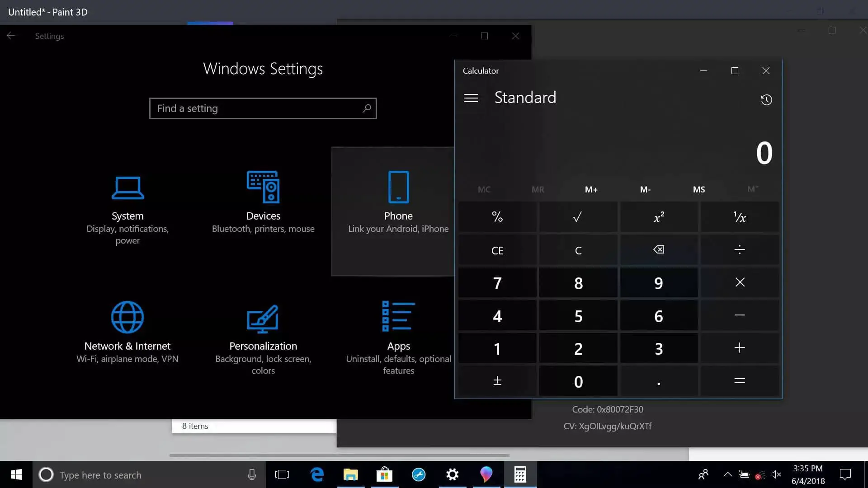Image resolution: width=868 pixels, height=488 pixels.
Task: Click the 8 items status bar text
Action: click(x=195, y=426)
